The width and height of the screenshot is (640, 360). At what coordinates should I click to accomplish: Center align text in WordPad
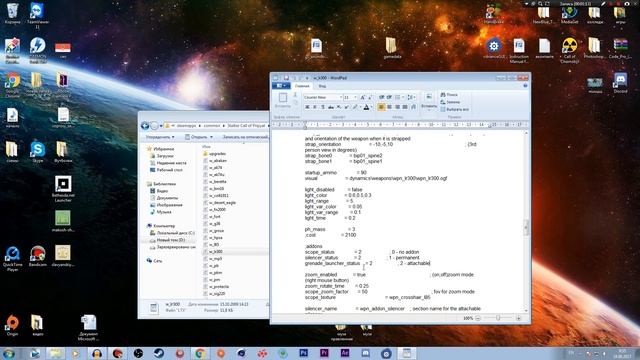[x=389, y=107]
